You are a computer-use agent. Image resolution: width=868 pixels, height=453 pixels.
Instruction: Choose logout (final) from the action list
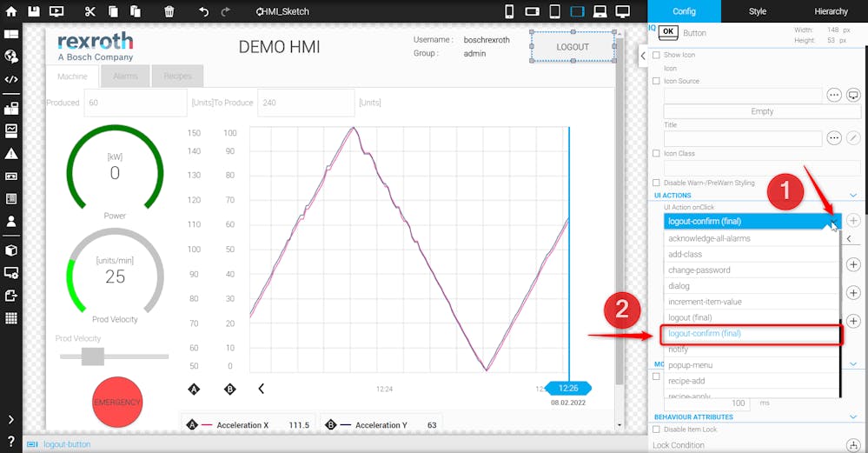[x=752, y=317]
